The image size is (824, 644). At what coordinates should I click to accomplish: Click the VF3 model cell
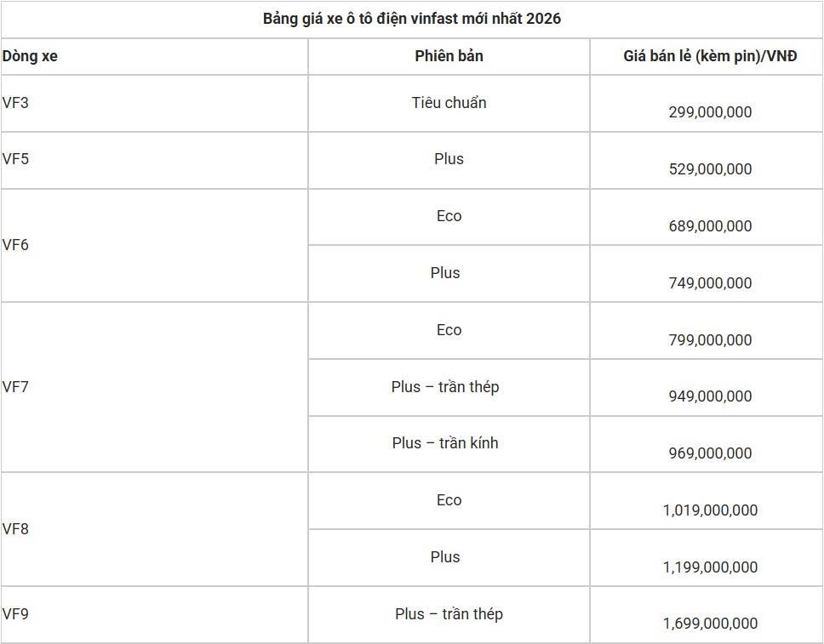(15, 103)
